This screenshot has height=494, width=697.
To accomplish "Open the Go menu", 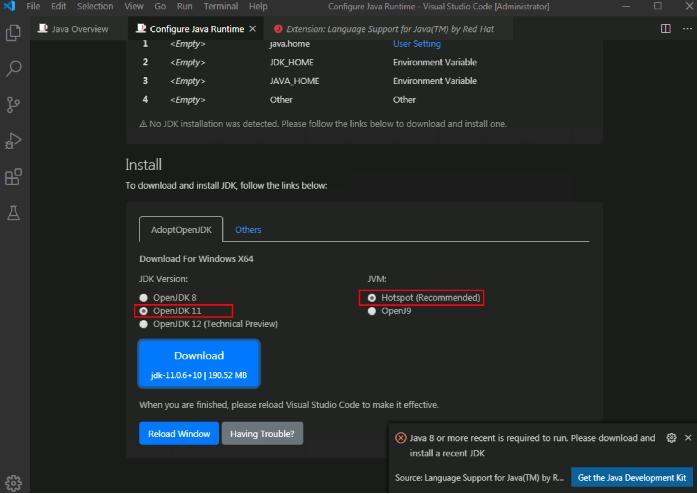I will coord(160,6).
